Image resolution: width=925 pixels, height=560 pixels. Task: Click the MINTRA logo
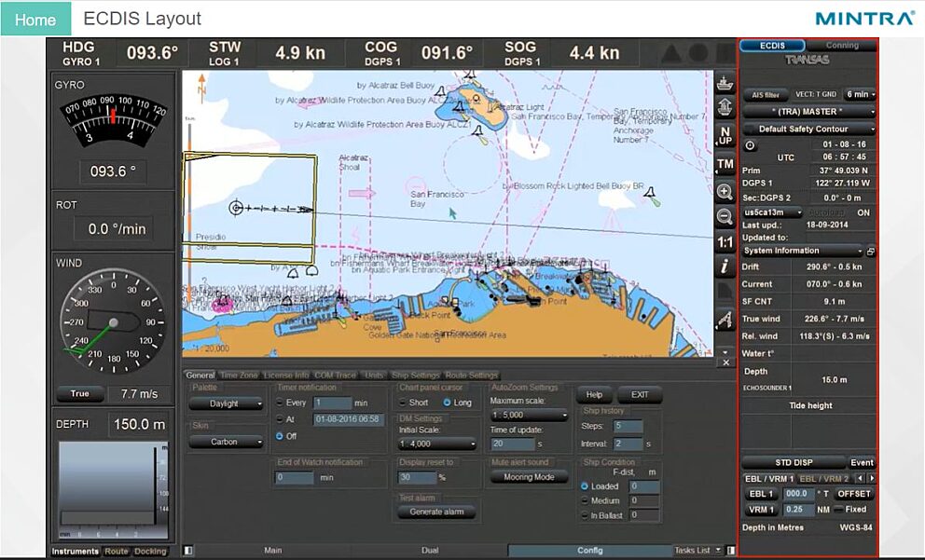(864, 19)
